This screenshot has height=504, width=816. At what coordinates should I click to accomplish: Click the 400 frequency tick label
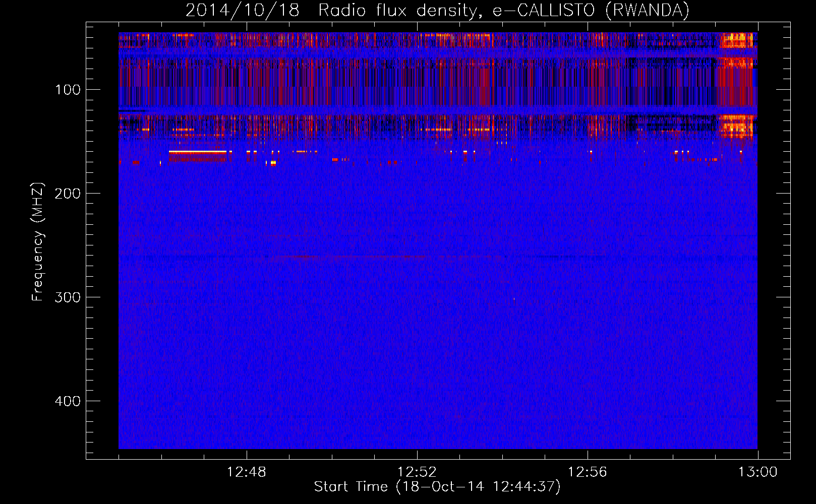[68, 401]
